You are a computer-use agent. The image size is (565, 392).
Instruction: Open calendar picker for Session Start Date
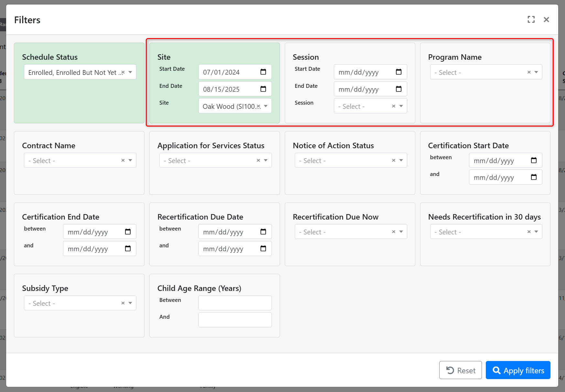[x=399, y=72]
